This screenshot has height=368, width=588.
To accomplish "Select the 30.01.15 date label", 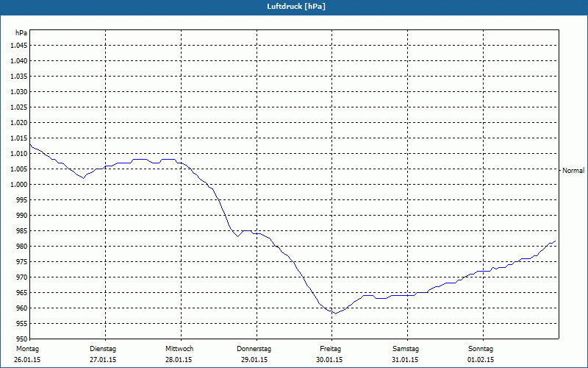I will [329, 360].
